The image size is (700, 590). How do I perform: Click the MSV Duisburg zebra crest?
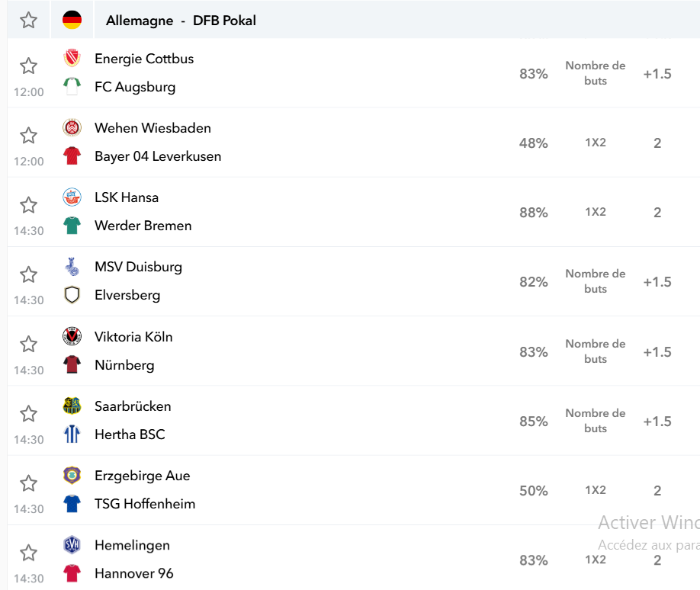[72, 267]
